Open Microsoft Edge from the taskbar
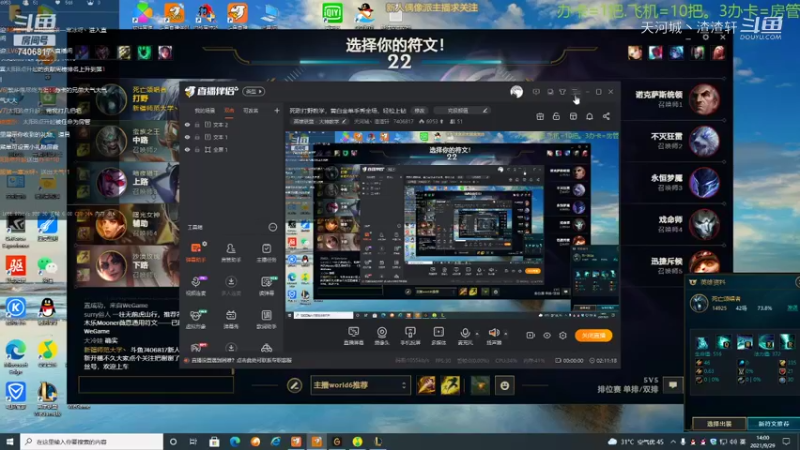 pos(235,441)
